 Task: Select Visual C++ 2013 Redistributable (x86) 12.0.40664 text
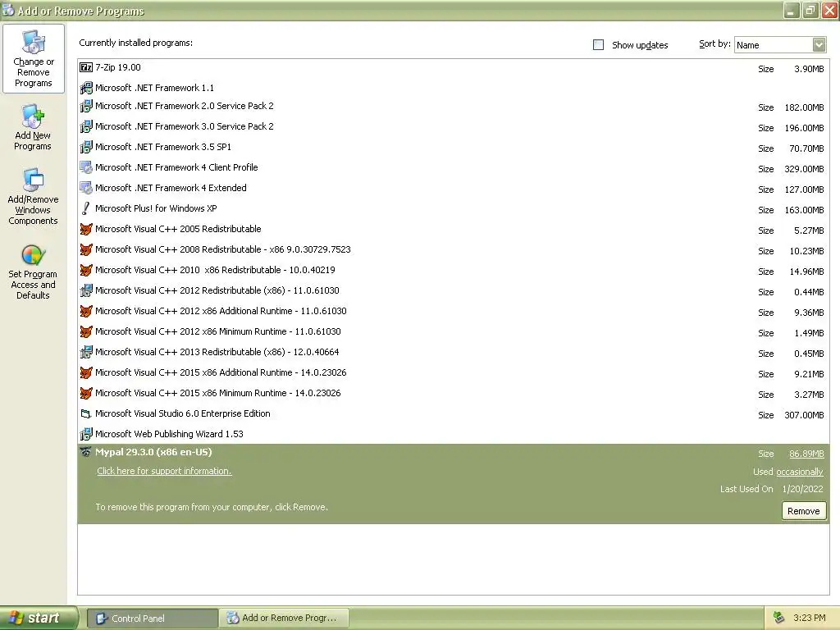point(217,352)
